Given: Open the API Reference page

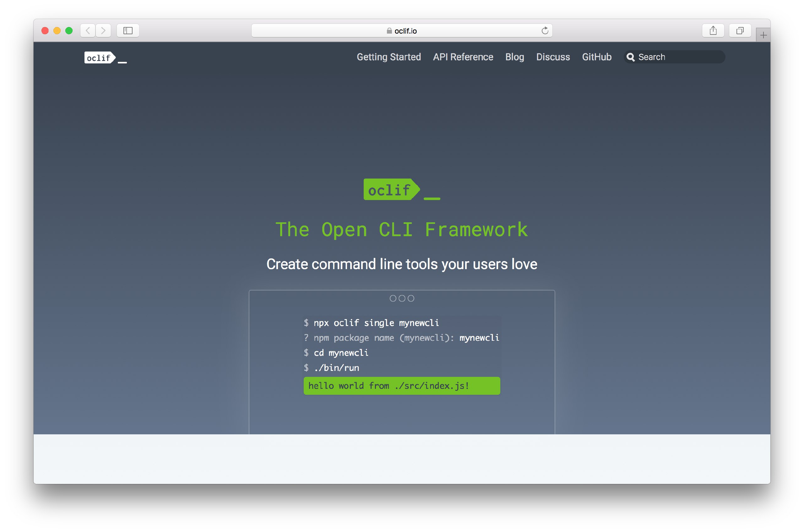Looking at the screenshot, I should tap(463, 57).
